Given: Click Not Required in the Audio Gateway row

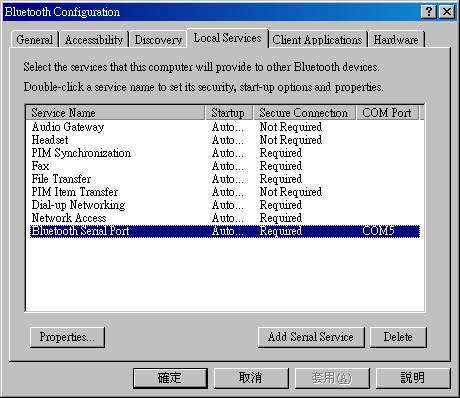Looking at the screenshot, I should tap(291, 127).
